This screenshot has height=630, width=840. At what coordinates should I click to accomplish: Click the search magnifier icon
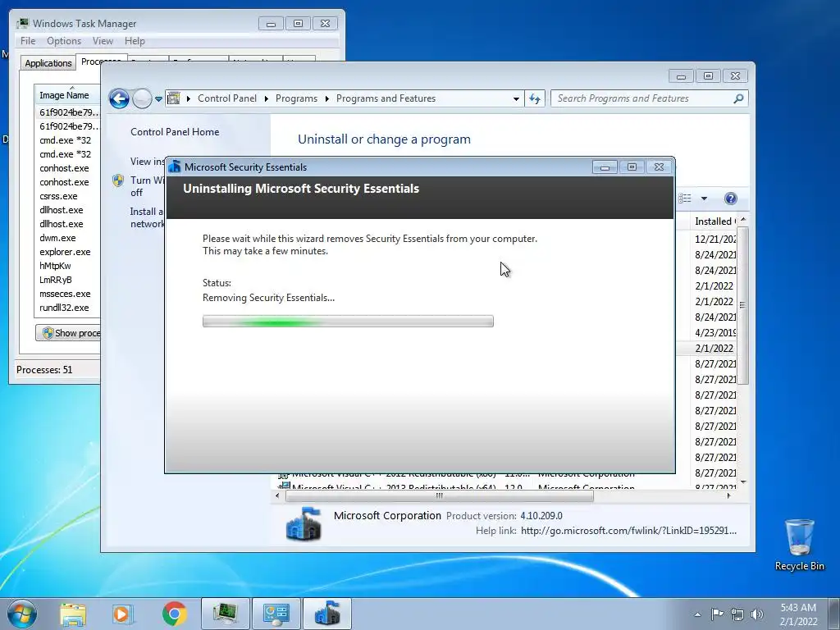click(738, 98)
